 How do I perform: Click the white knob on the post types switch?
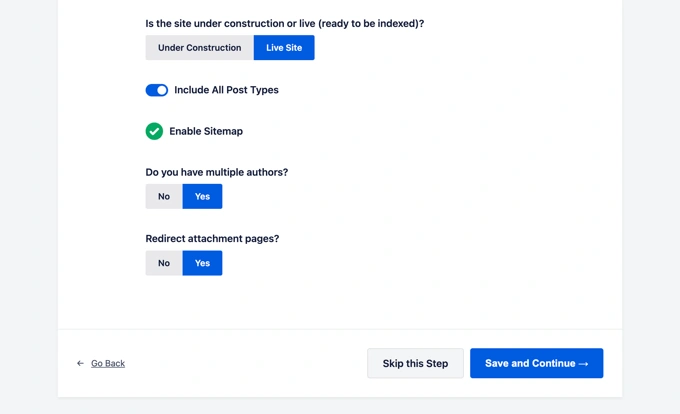point(162,90)
